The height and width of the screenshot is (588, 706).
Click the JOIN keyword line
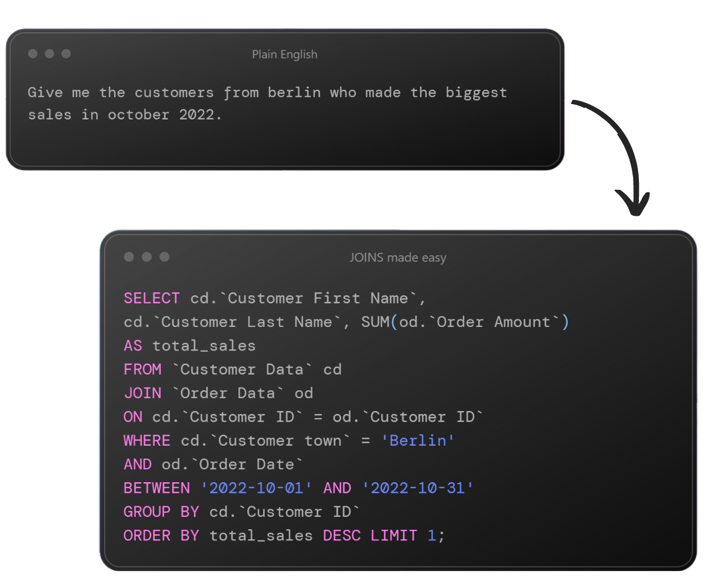(x=218, y=393)
